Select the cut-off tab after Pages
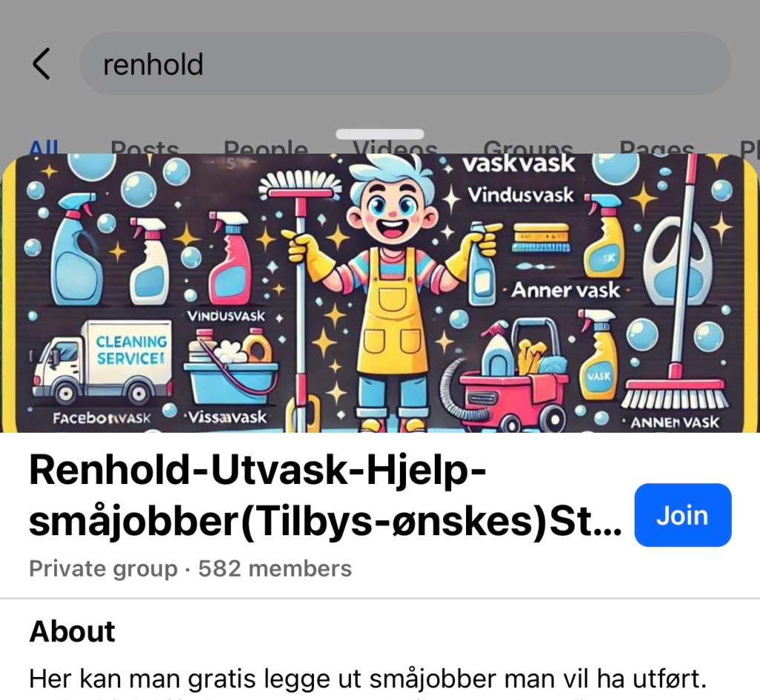 point(749,146)
